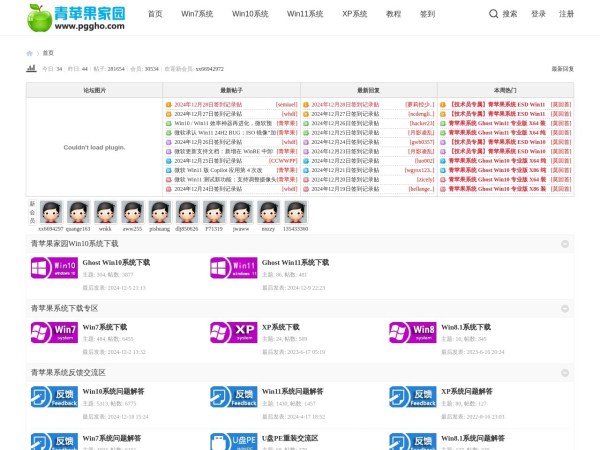This screenshot has width=600, height=450.
Task: Go to the 教程 navigation tab
Action: pyautogui.click(x=393, y=14)
